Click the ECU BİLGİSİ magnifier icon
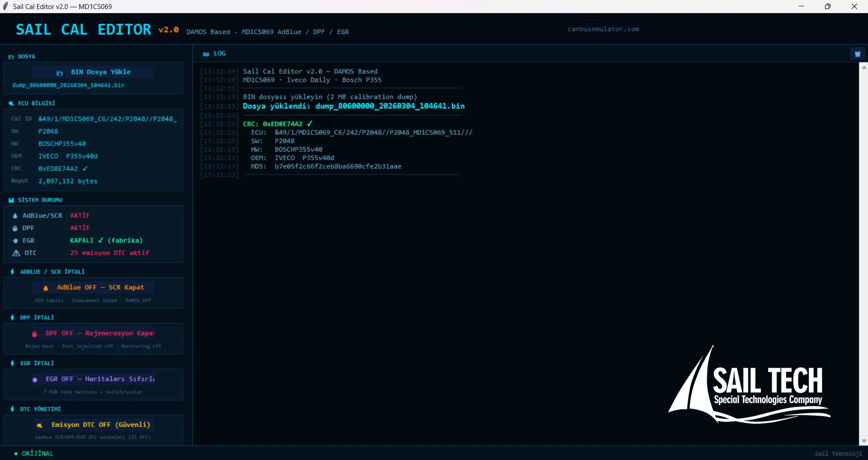The height and width of the screenshot is (460, 868). coord(11,104)
